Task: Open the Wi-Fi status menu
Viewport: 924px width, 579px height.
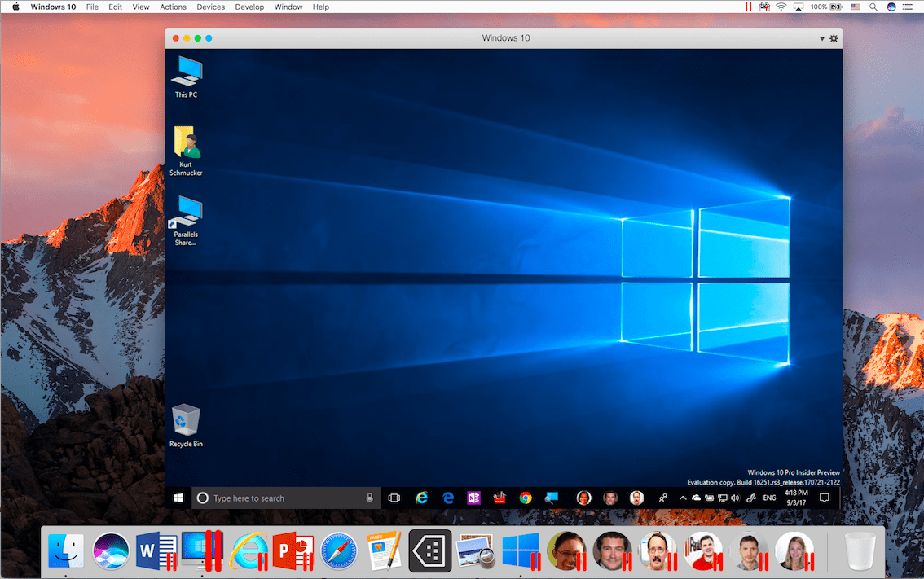Action: 781,7
